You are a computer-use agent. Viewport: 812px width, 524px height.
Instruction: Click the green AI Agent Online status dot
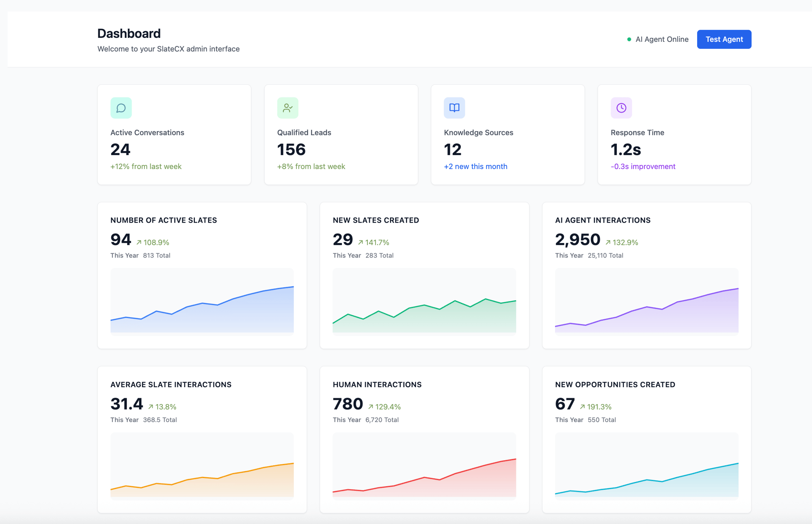point(629,39)
